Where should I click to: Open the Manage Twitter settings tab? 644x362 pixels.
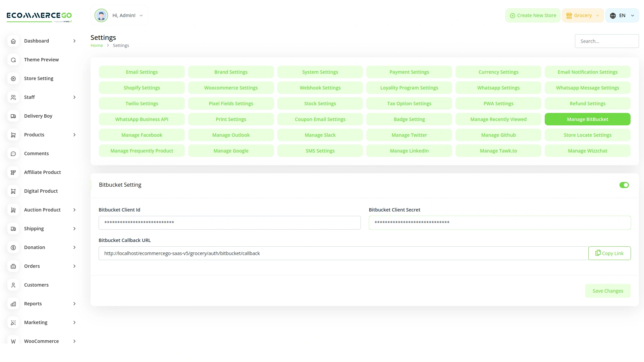[409, 135]
